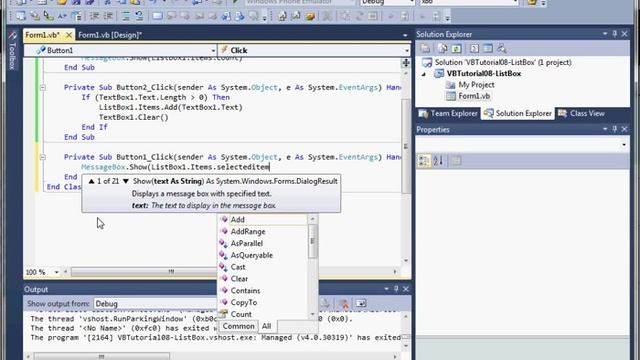Click the Solution Explorer Properties icon

coord(425,49)
